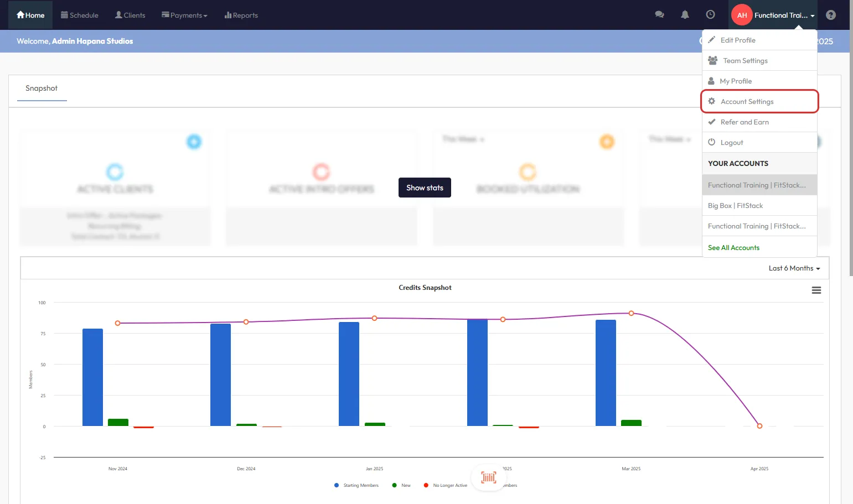Open the clock history icon
Image resolution: width=853 pixels, height=504 pixels.
point(710,15)
